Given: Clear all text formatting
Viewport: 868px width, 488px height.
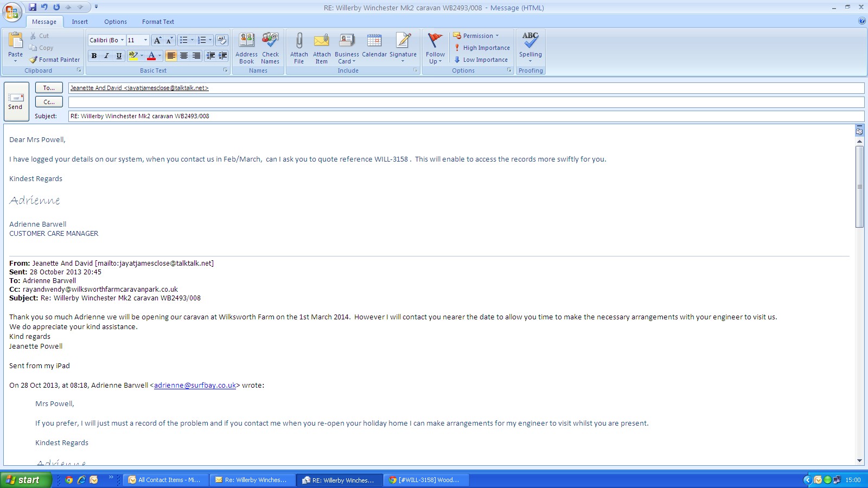Looking at the screenshot, I should coord(221,40).
